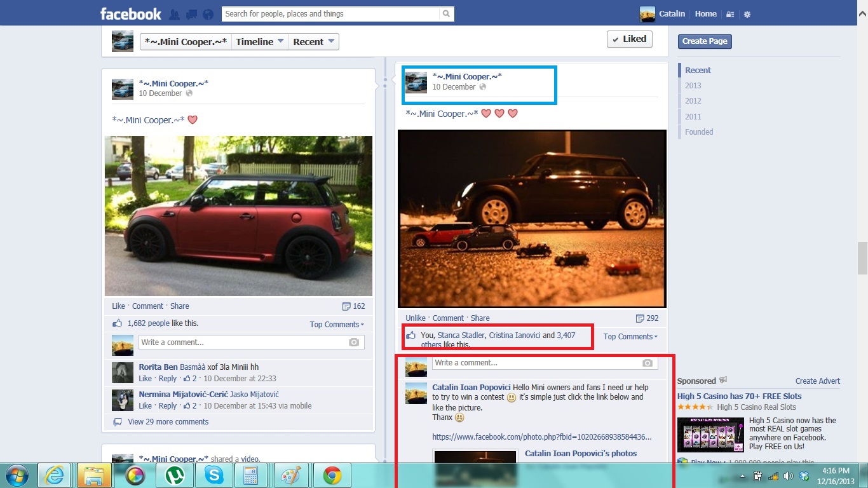
Task: Go to Home in the top bar
Action: coord(705,14)
